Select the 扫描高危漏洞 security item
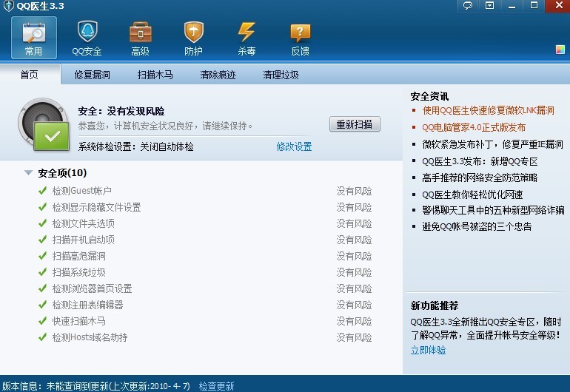Viewport: 570px width, 392px height. [x=79, y=256]
